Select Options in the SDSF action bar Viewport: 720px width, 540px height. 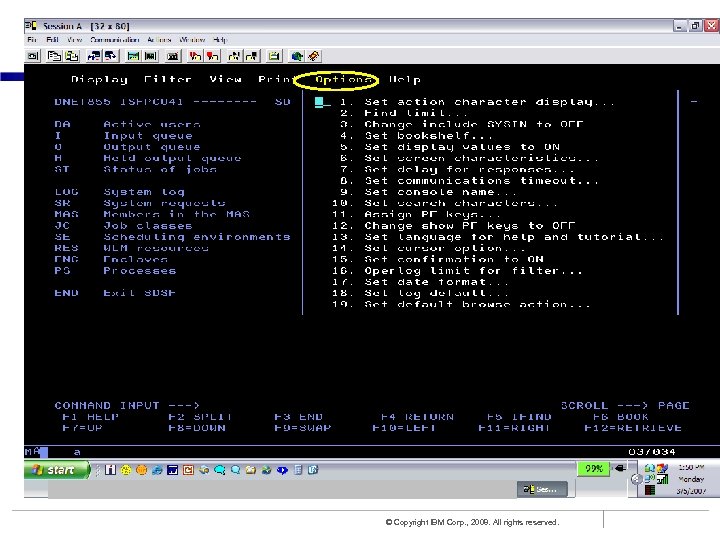(x=343, y=79)
